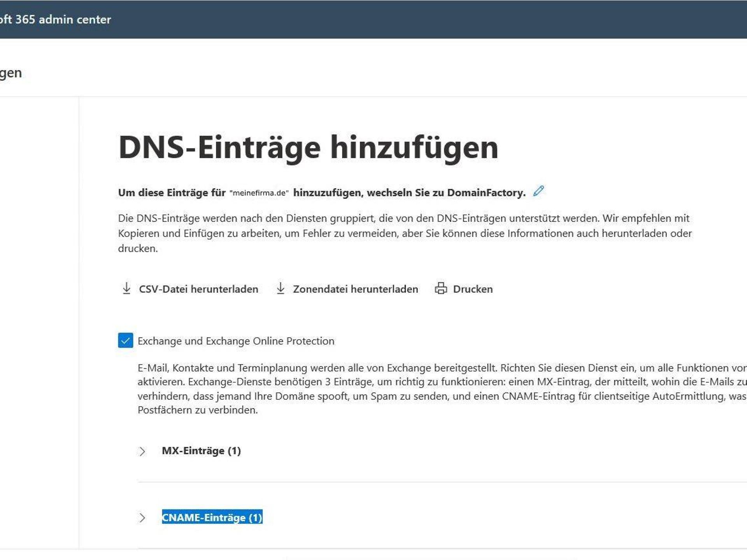747x560 pixels.
Task: Click the bold "DomainFactory" registrar name
Action: click(x=485, y=191)
